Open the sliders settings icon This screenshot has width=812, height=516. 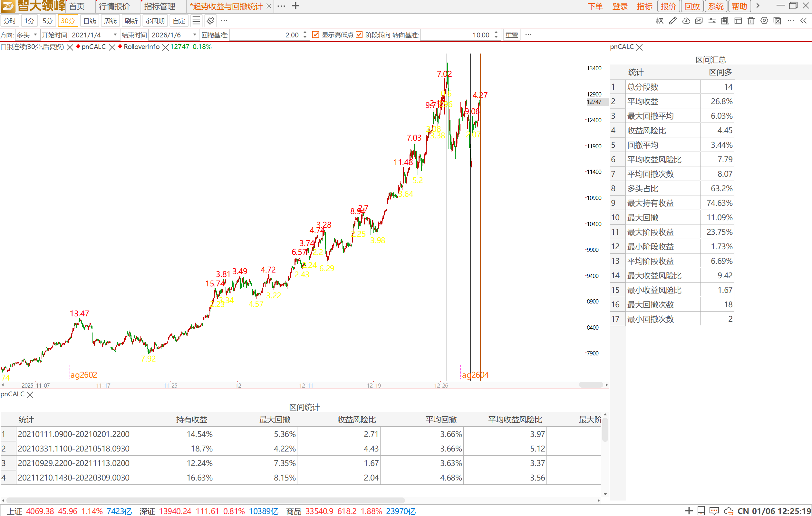(712, 21)
